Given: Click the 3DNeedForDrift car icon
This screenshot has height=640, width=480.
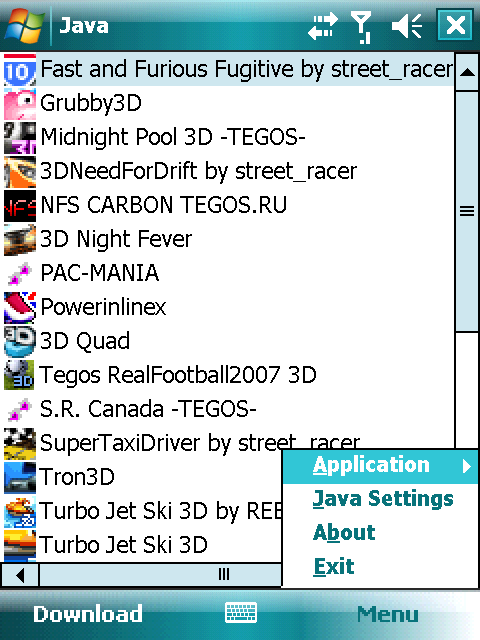Looking at the screenshot, I should point(20,172).
